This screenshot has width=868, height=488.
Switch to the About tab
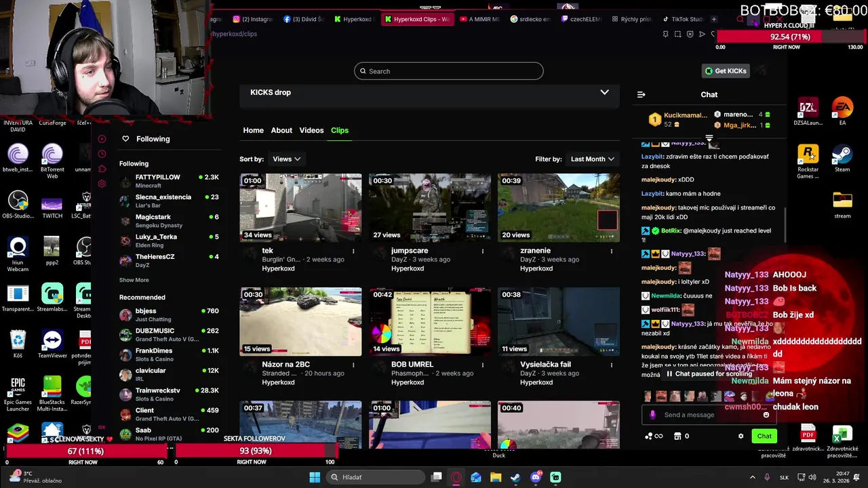281,130
